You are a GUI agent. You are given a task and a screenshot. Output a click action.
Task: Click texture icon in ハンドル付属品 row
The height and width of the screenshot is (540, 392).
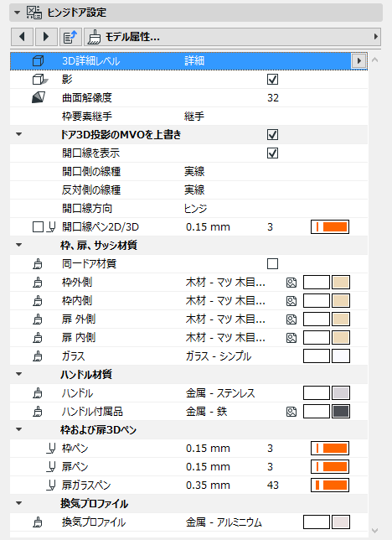[x=291, y=412]
